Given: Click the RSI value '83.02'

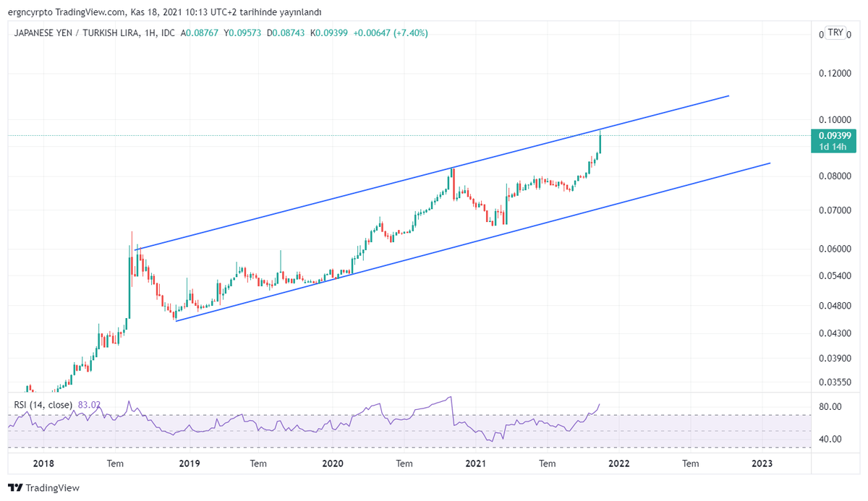Looking at the screenshot, I should [x=88, y=405].
